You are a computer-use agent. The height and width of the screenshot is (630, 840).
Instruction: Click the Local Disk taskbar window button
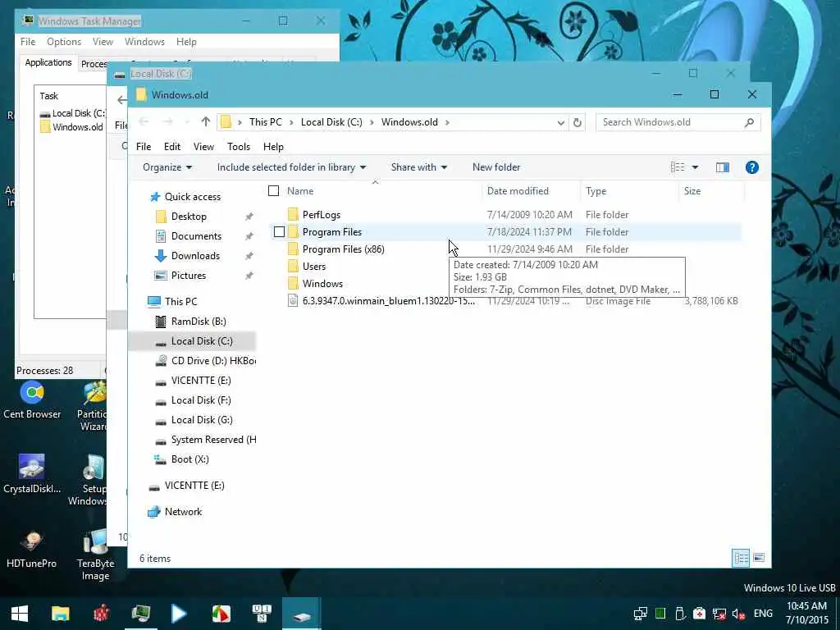tap(301, 614)
